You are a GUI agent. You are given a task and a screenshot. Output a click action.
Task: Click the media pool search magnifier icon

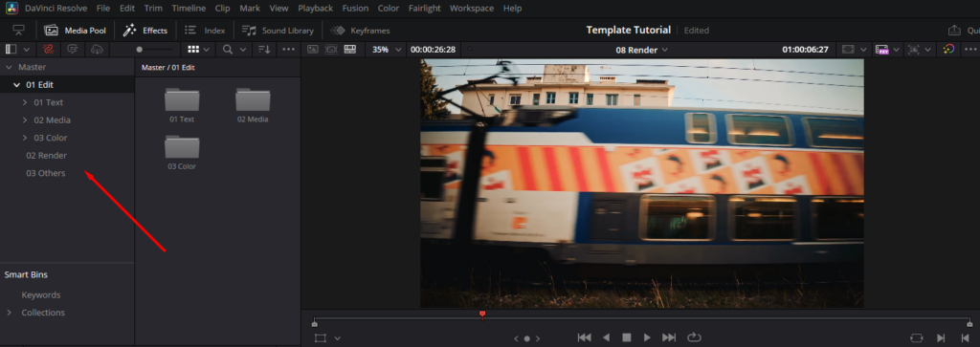click(x=228, y=49)
